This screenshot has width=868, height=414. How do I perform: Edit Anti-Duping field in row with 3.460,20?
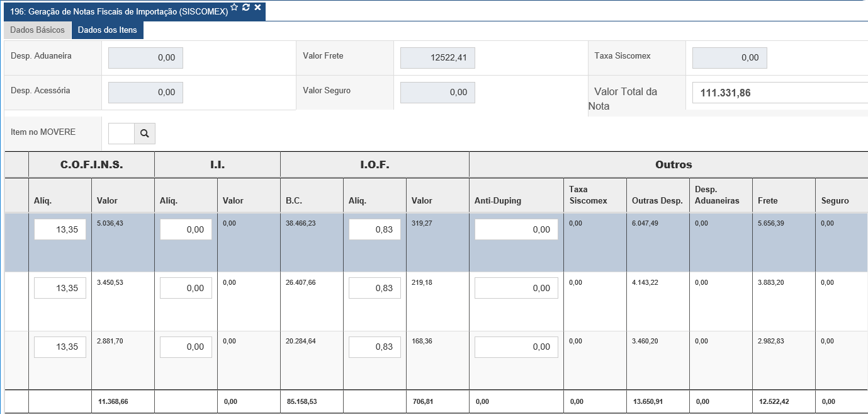516,347
